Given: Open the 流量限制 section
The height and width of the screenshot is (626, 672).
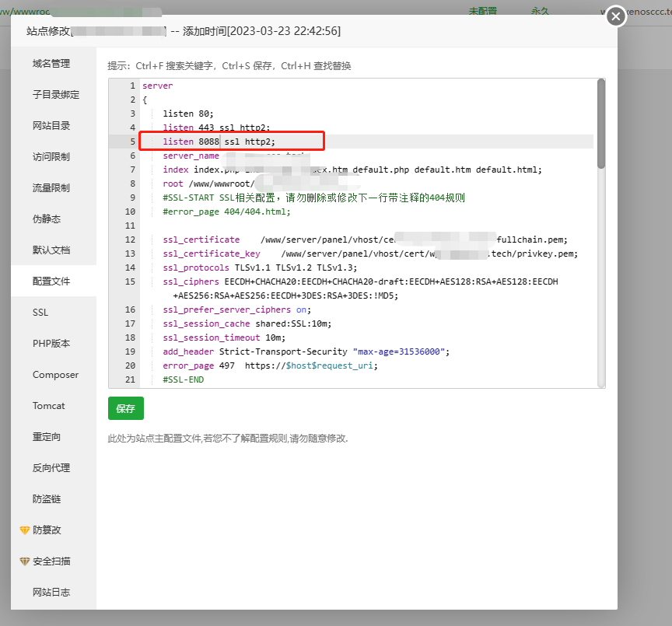Looking at the screenshot, I should pos(51,187).
